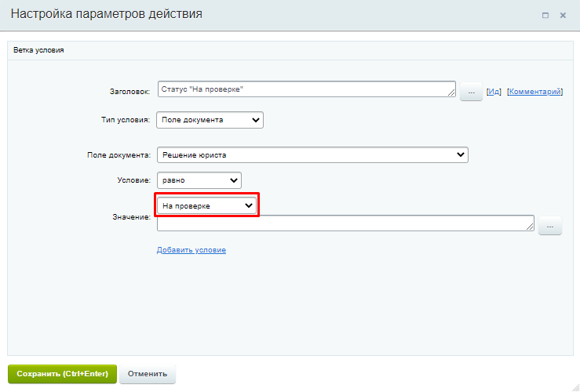Expand the Поле документа dropdown
This screenshot has height=392, width=580.
tap(312, 154)
